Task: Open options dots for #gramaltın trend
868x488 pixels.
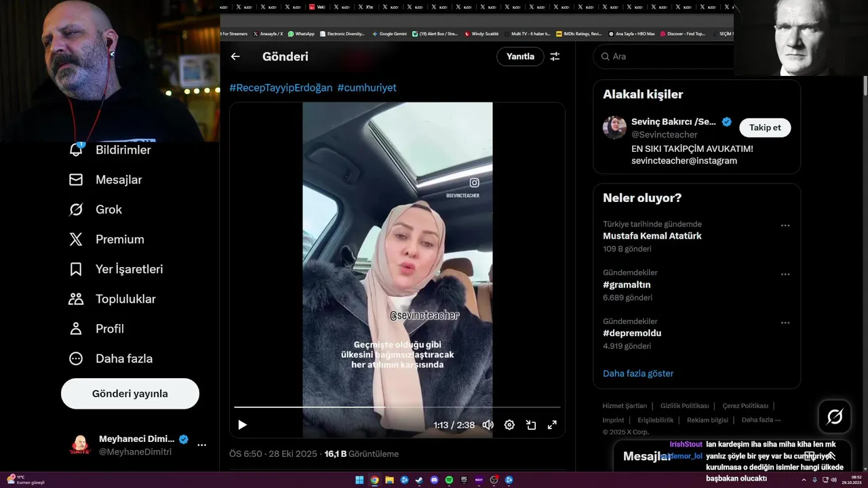Action: click(785, 274)
